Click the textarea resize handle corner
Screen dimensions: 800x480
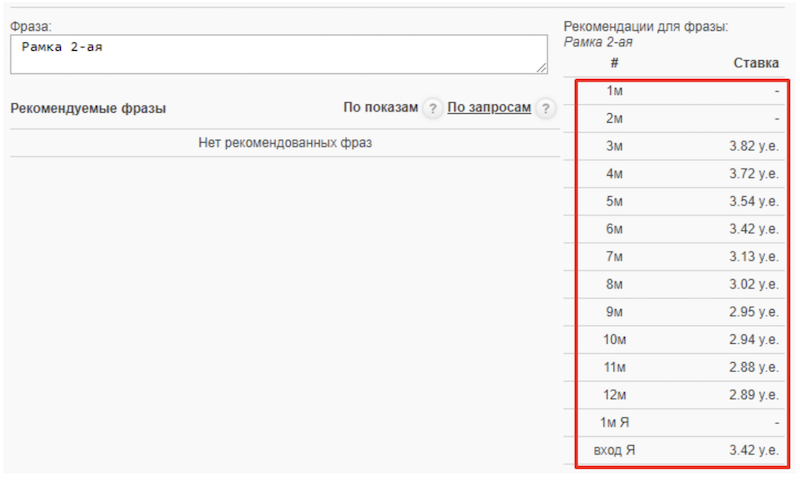tap(542, 67)
